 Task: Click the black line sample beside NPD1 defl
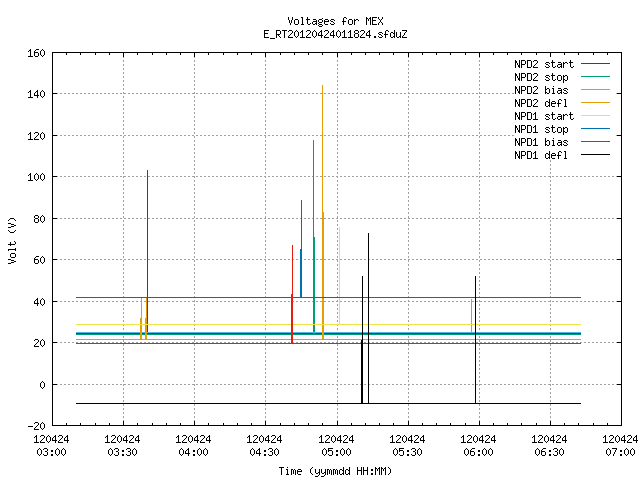[595, 155]
